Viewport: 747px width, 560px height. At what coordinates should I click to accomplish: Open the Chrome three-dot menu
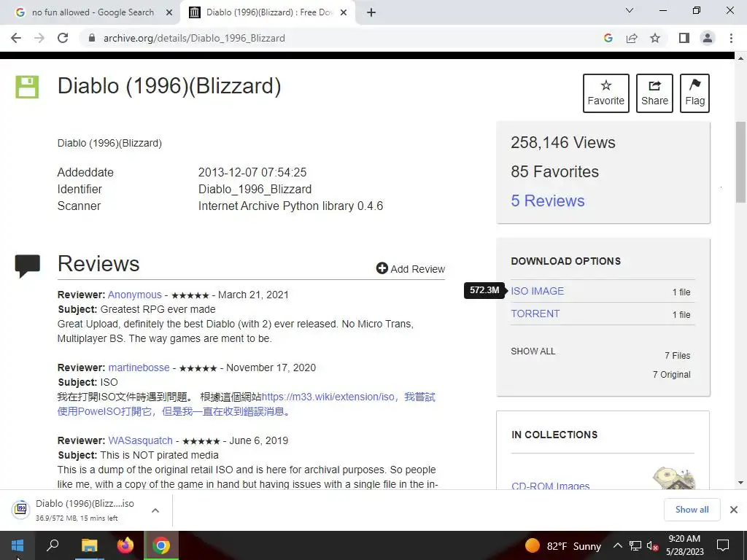click(x=731, y=38)
